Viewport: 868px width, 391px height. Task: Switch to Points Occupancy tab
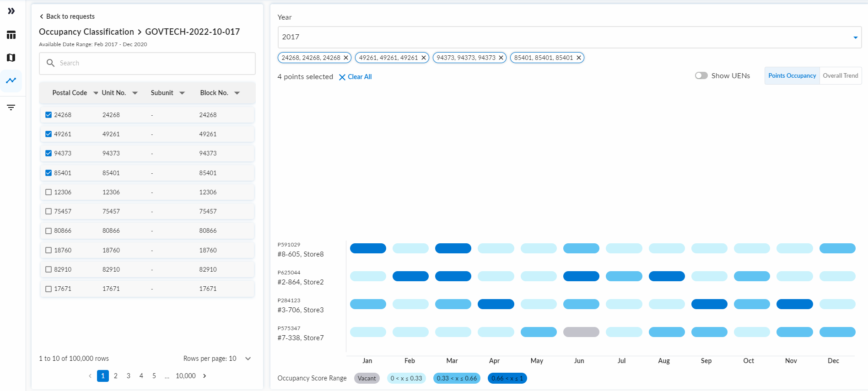tap(792, 75)
